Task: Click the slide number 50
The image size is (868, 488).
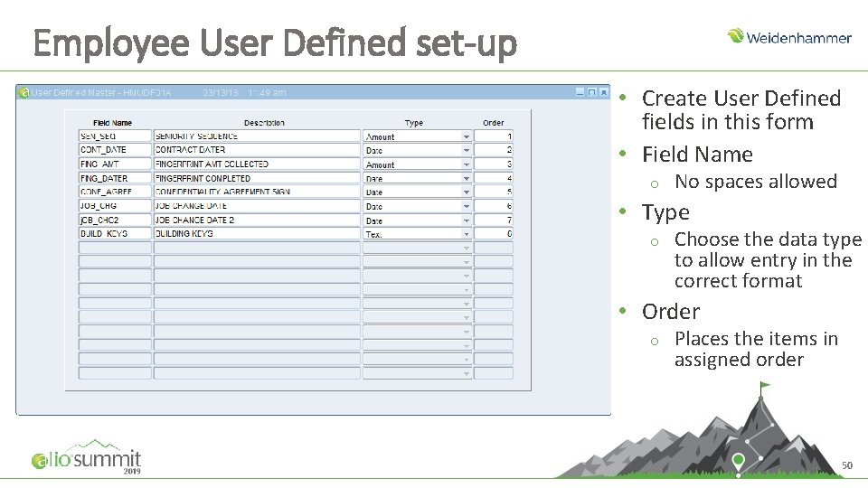Action: (847, 465)
